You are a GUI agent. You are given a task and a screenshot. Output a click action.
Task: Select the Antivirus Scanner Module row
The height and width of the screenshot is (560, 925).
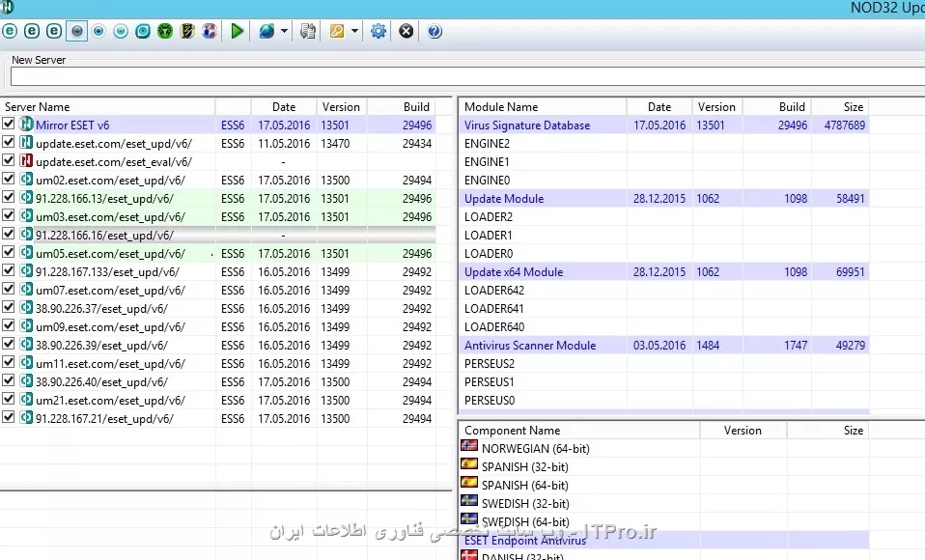664,346
